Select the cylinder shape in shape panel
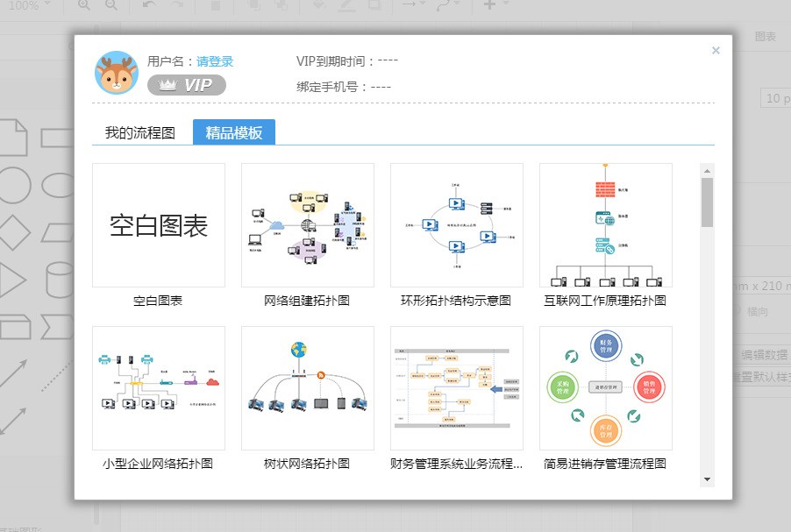The height and width of the screenshot is (532, 791). coord(60,280)
